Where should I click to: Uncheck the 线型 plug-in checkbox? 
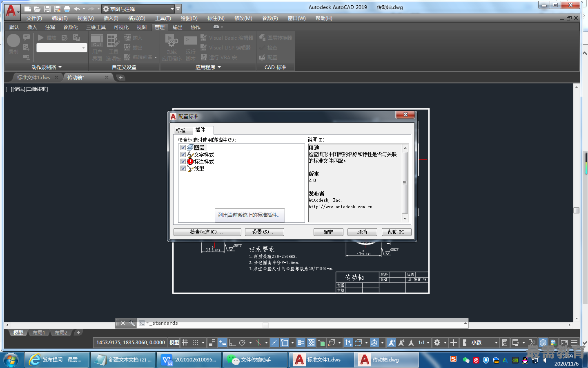[x=183, y=168]
